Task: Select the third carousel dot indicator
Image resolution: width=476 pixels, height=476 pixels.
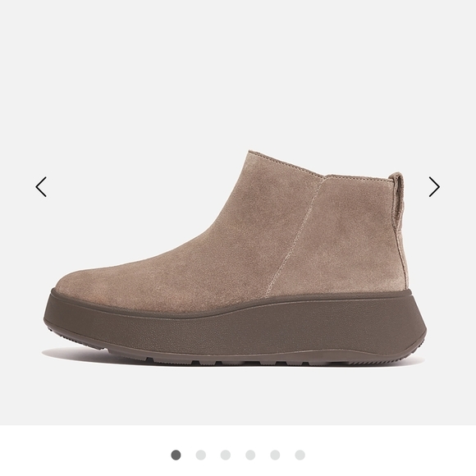Action: (x=226, y=455)
